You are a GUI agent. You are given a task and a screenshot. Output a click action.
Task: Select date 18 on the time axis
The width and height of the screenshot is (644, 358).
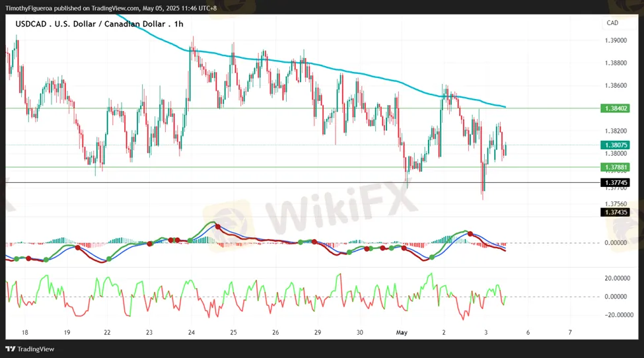tap(24, 332)
